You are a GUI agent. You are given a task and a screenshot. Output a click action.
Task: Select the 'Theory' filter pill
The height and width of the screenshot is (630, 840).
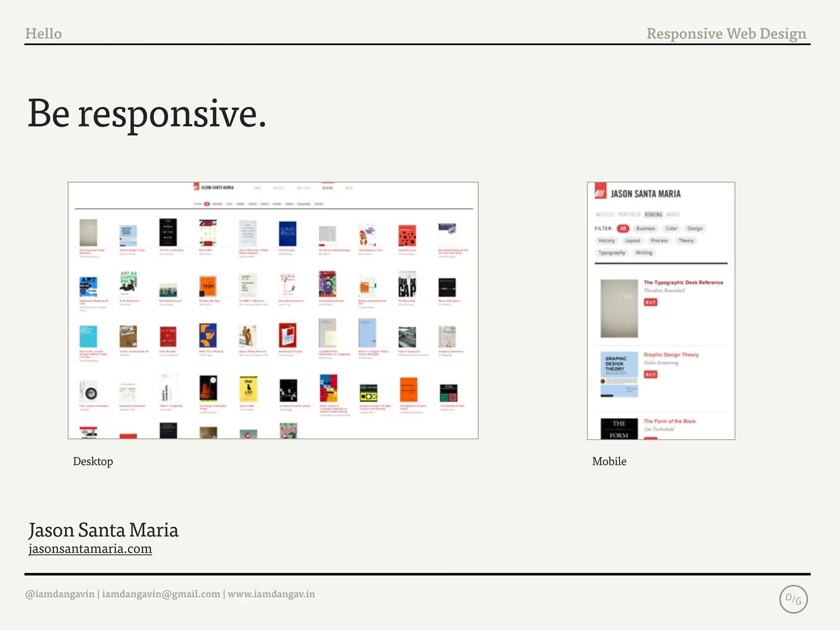click(x=685, y=241)
